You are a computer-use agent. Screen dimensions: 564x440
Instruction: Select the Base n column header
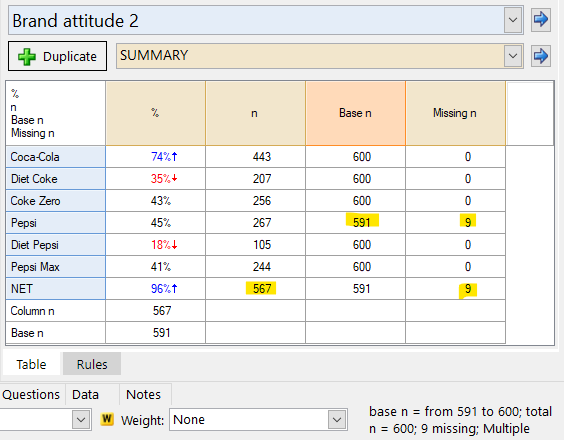pyautogui.click(x=355, y=113)
